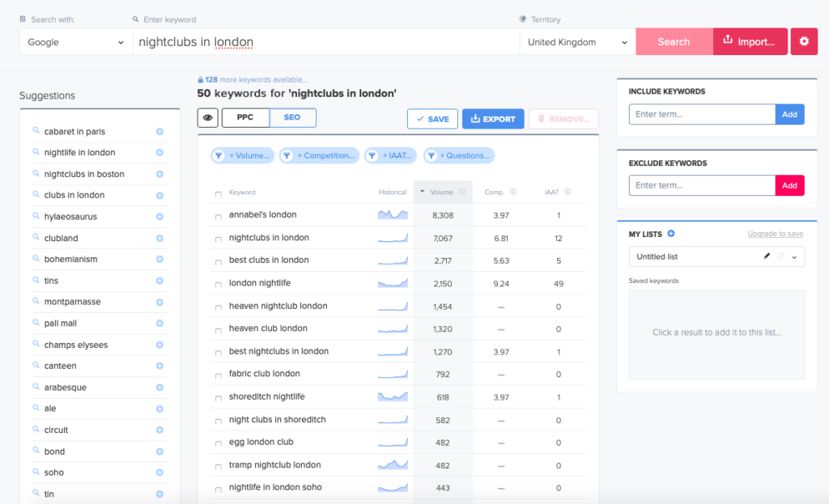Check the 'annabel's london' row checkbox
829x504 pixels.
[x=219, y=217]
